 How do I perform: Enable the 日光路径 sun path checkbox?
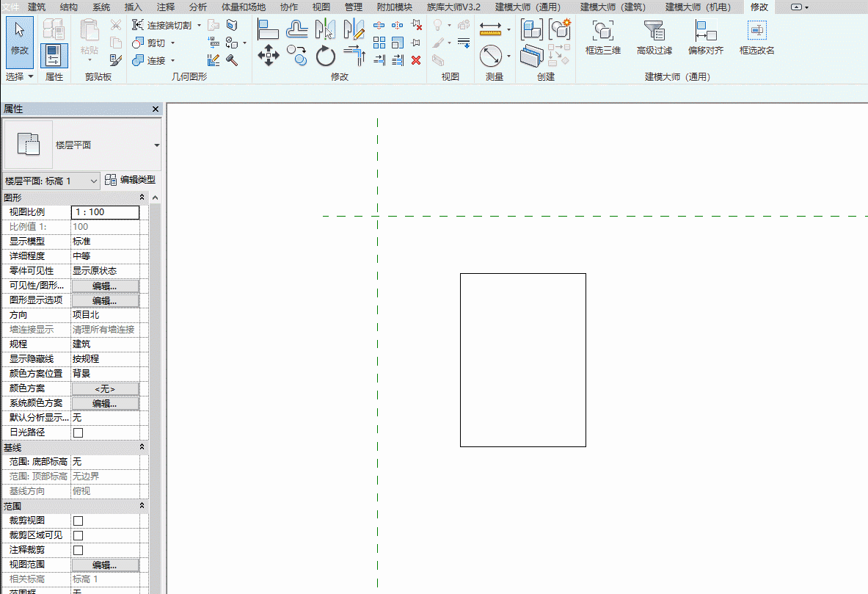coord(78,432)
